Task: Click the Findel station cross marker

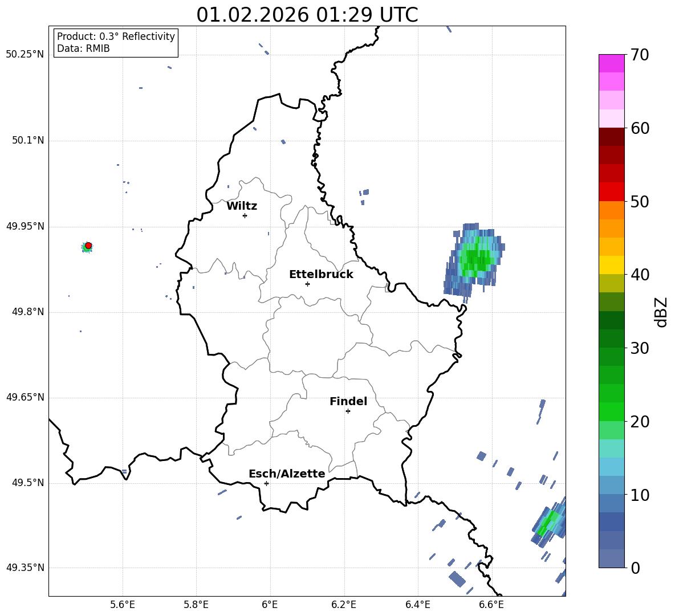Action: click(348, 411)
